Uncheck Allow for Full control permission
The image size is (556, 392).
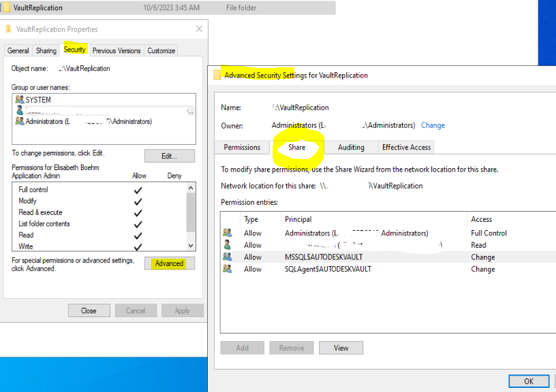[138, 191]
